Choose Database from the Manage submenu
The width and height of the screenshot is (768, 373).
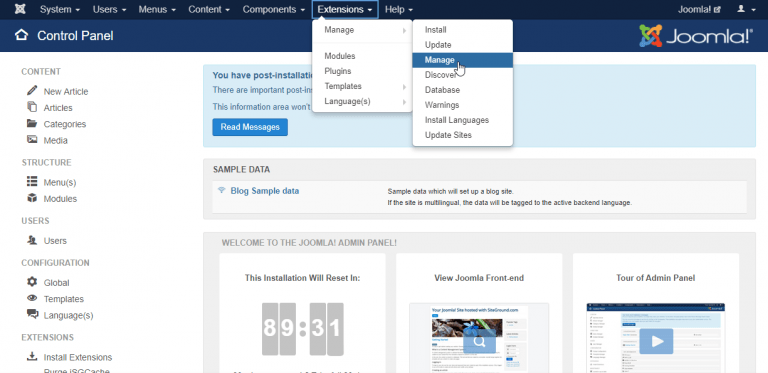[x=463, y=90]
